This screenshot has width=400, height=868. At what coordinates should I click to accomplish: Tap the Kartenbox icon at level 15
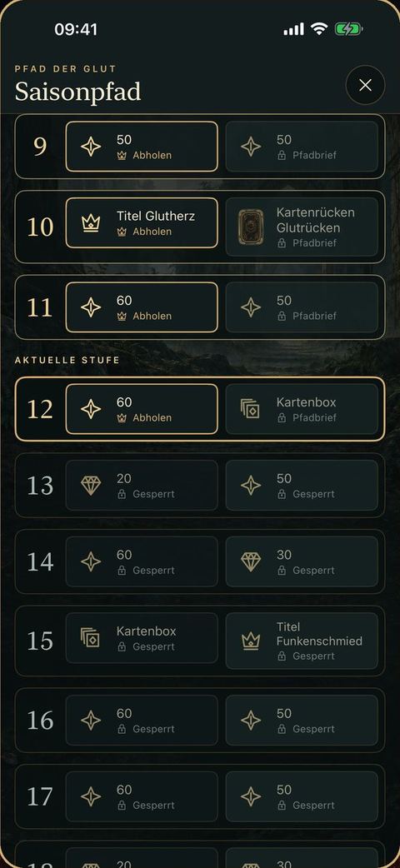tap(91, 638)
